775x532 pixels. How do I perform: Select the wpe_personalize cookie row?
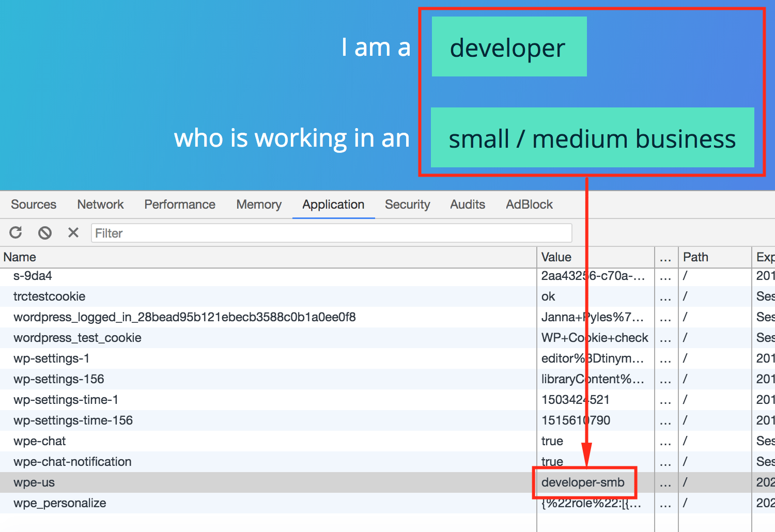tap(60, 503)
